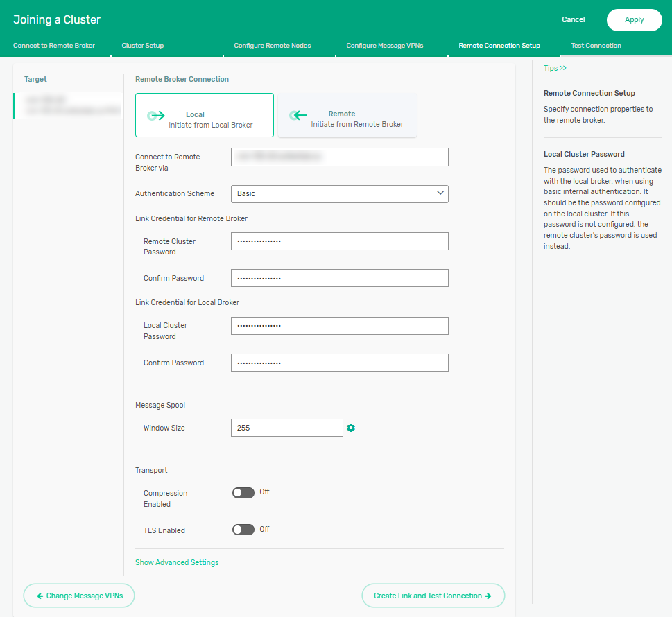
Task: Collapse the Tips >> panel
Action: pyautogui.click(x=555, y=68)
